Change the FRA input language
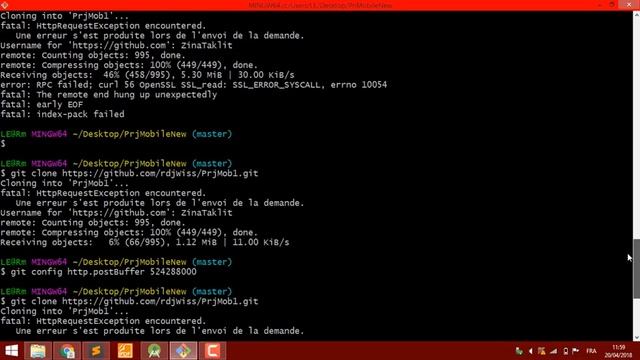This screenshot has height=360, width=640. tap(591, 351)
